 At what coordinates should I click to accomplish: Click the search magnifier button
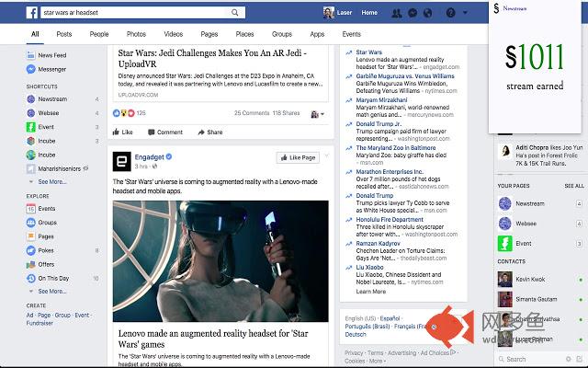pyautogui.click(x=235, y=12)
